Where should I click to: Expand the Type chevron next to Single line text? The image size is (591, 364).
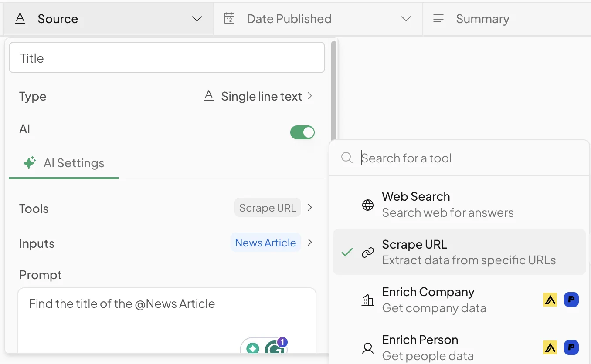pos(310,96)
